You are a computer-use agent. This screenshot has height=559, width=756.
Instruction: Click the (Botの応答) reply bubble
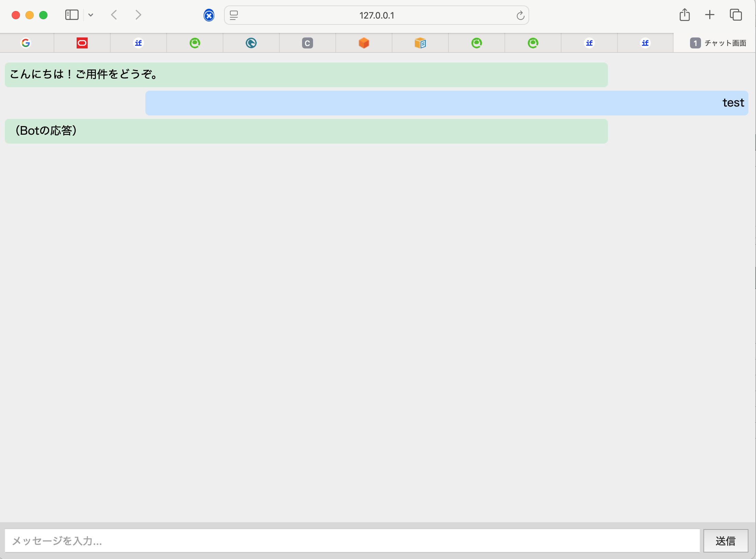click(x=306, y=131)
